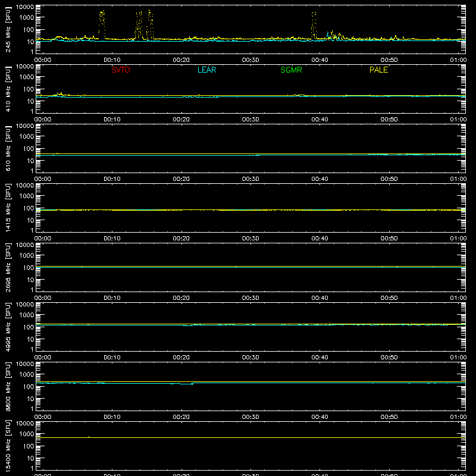Click the 00:50 tick label under 2695 MHz plot
Screen dimensions: 476x476
coord(389,298)
